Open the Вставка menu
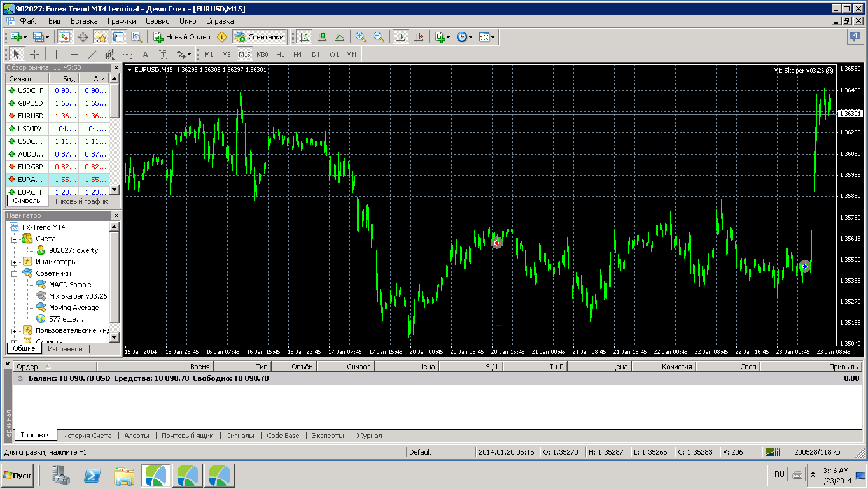This screenshot has width=868, height=489. 84,20
